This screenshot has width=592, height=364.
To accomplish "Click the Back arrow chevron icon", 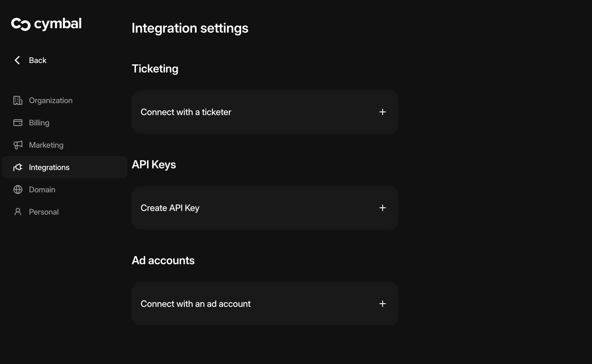I will coord(17,60).
